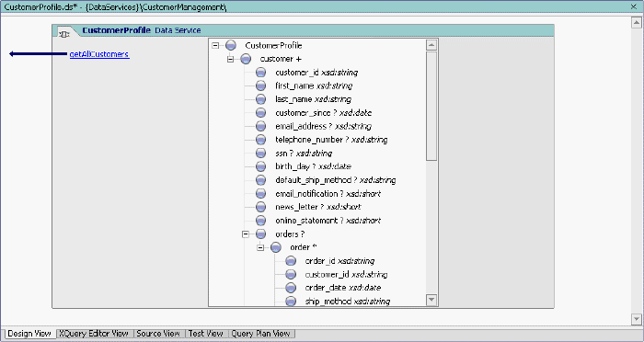Select the 'CustomerProfile' root label
This screenshot has height=342, width=644.
pos(273,46)
